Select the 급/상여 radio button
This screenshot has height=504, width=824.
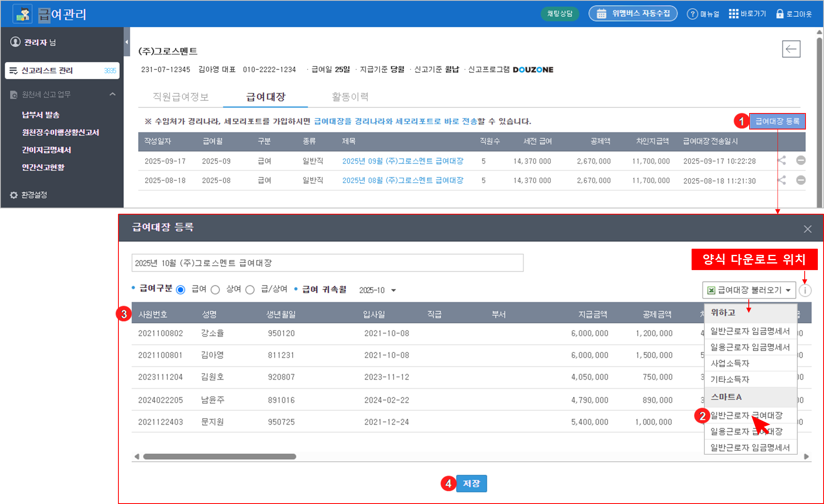(x=250, y=290)
